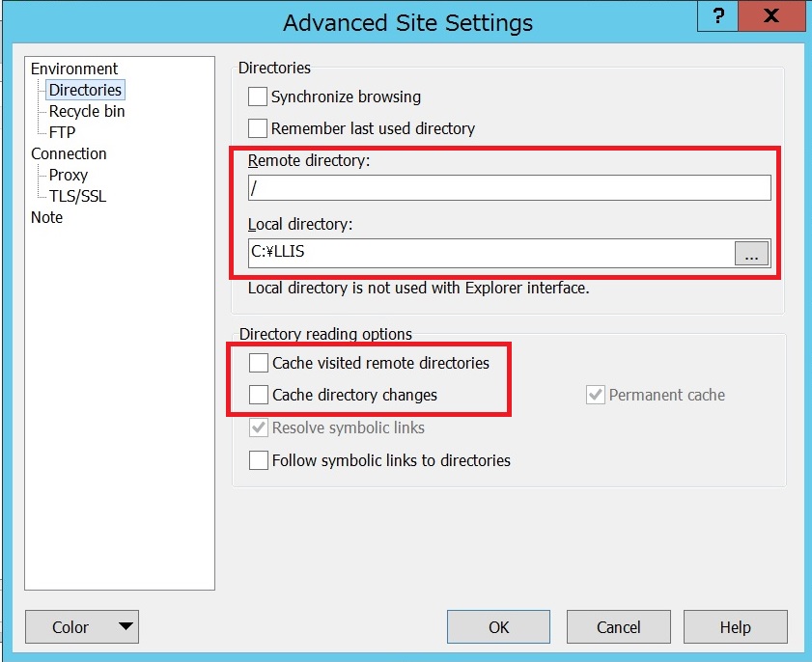
Task: Check Cache directory changes option
Action: coord(259,395)
